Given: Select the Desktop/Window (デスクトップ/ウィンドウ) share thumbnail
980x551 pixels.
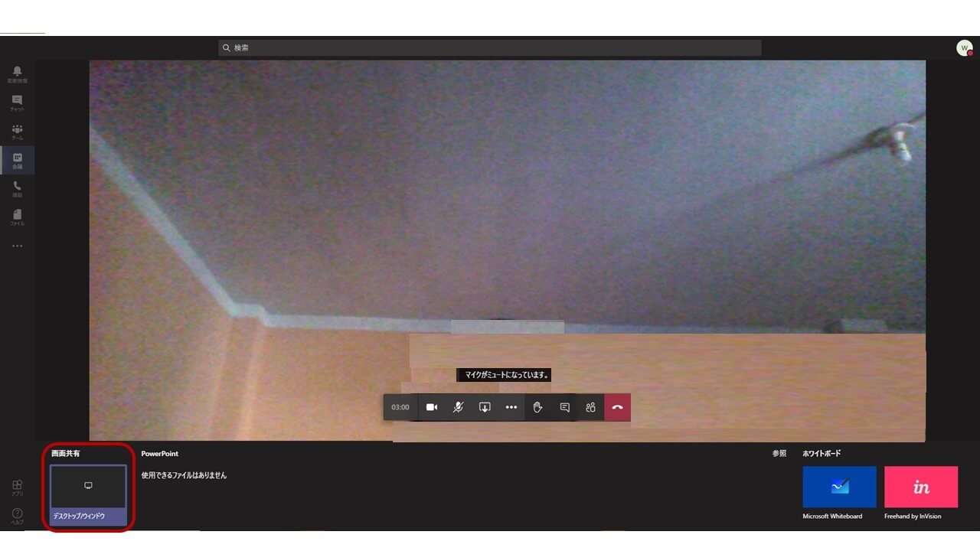Looking at the screenshot, I should coord(88,495).
